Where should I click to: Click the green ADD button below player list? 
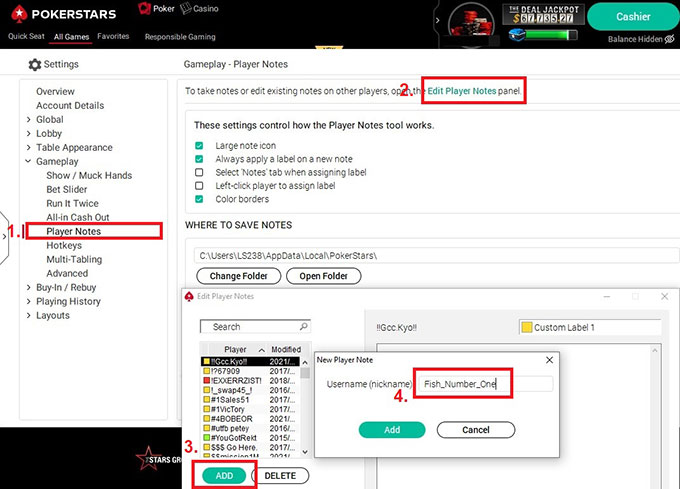click(224, 476)
